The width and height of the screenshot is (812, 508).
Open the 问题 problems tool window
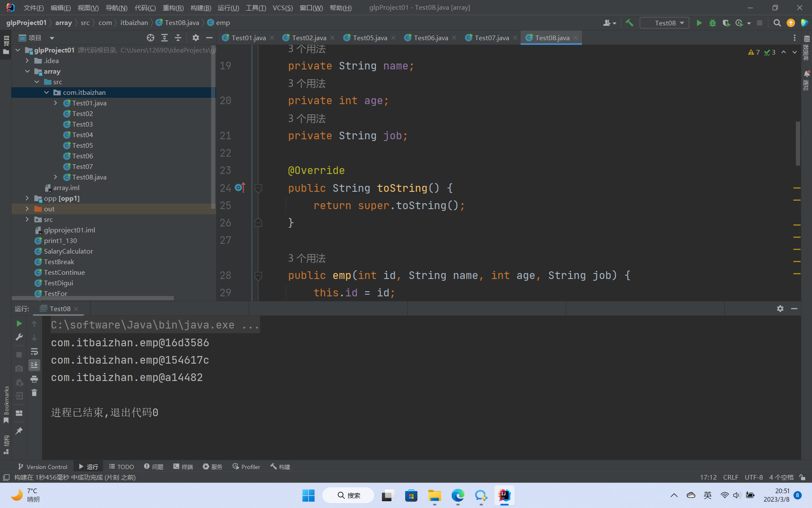154,467
